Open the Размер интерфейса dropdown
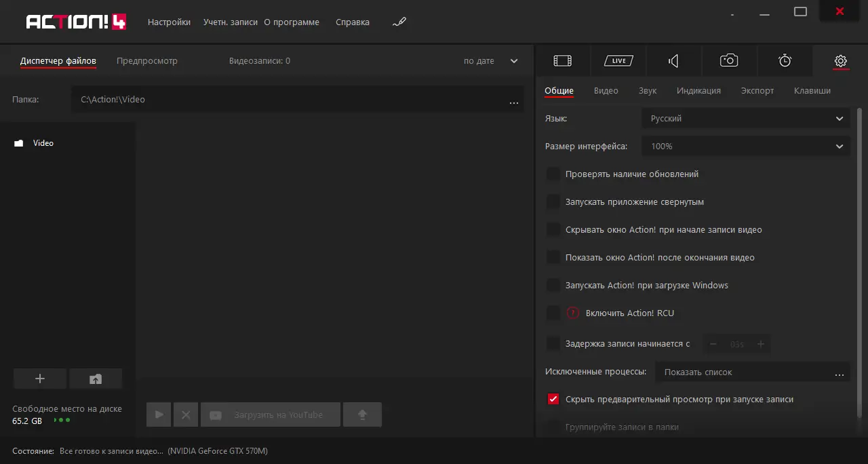 click(746, 147)
